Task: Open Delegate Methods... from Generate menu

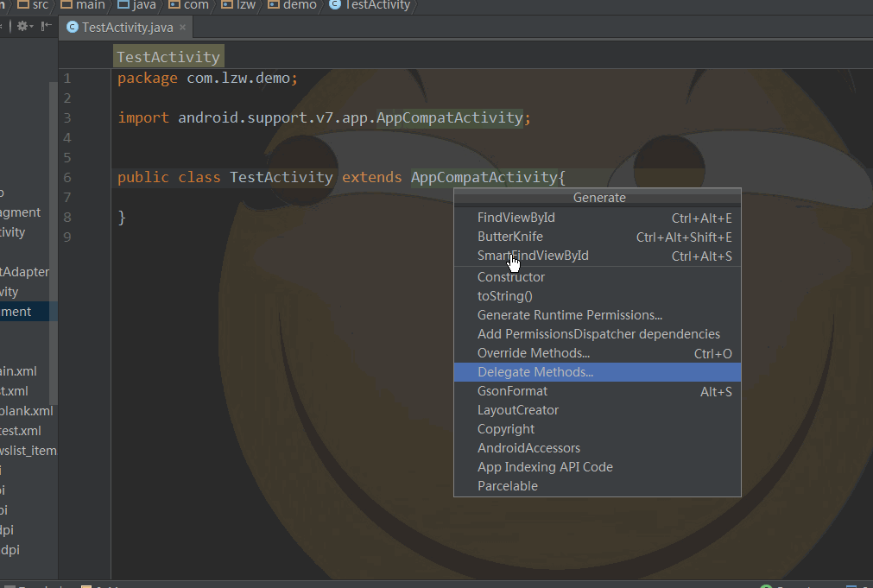Action: click(x=598, y=372)
